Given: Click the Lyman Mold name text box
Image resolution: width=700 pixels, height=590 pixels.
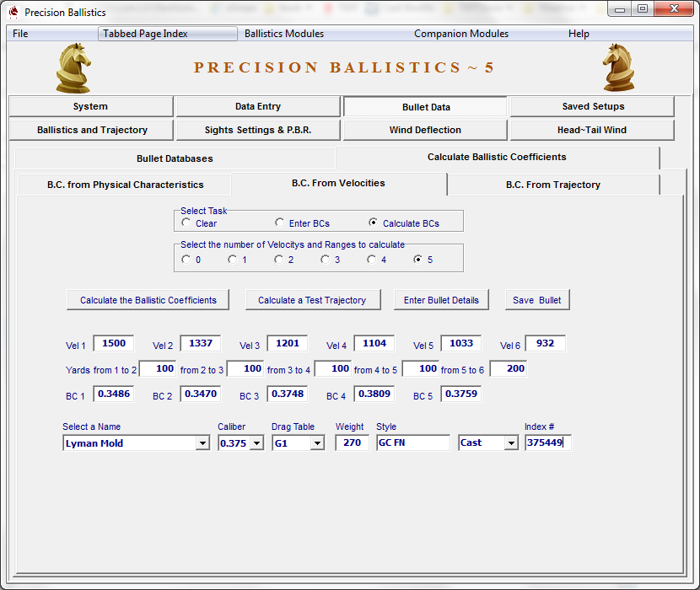Looking at the screenshot, I should click(x=130, y=443).
